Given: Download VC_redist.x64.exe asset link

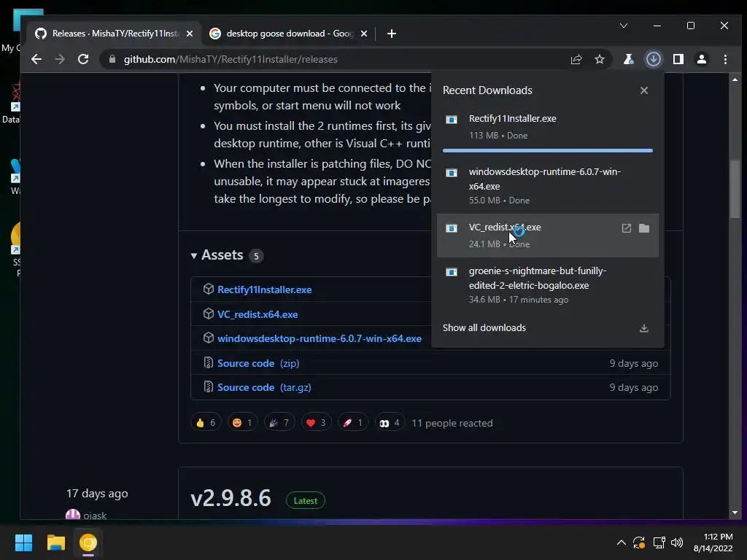Looking at the screenshot, I should (258, 314).
